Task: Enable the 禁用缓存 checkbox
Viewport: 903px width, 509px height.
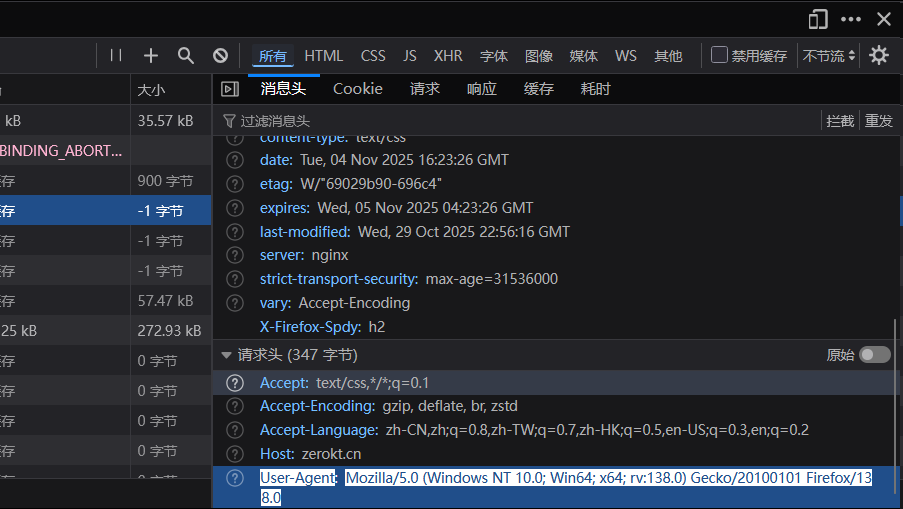Action: (719, 55)
